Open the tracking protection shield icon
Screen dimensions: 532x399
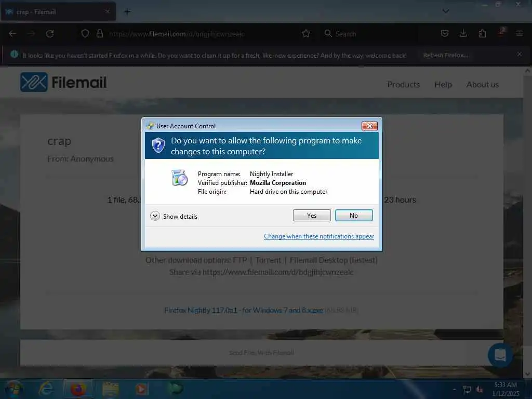point(85,34)
